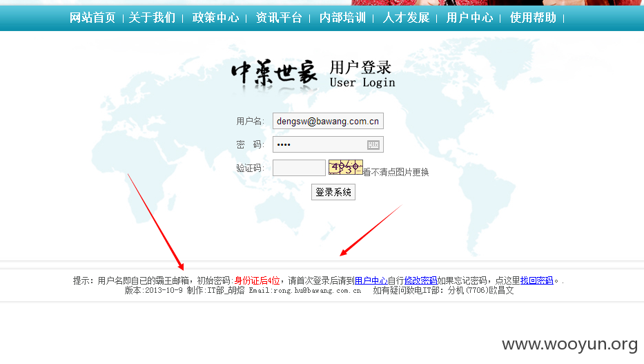Open the virtual keyboard icon in password field
Viewport: 644px width, 364px height.
(373, 144)
